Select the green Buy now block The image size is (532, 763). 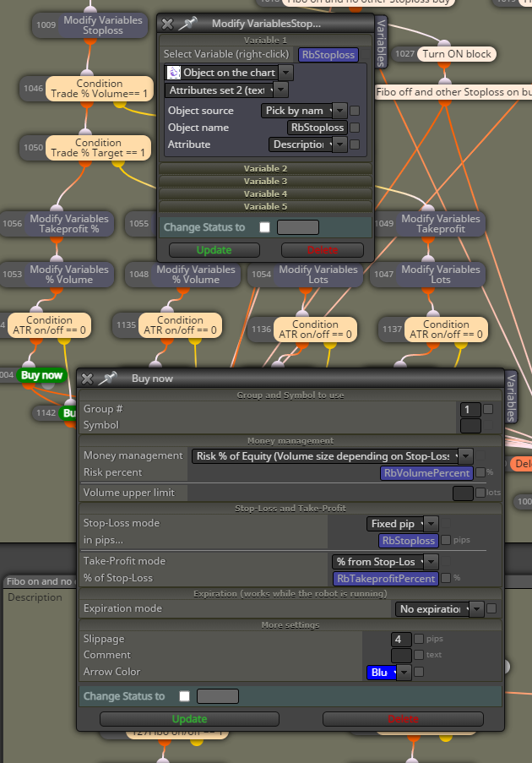[x=41, y=375]
